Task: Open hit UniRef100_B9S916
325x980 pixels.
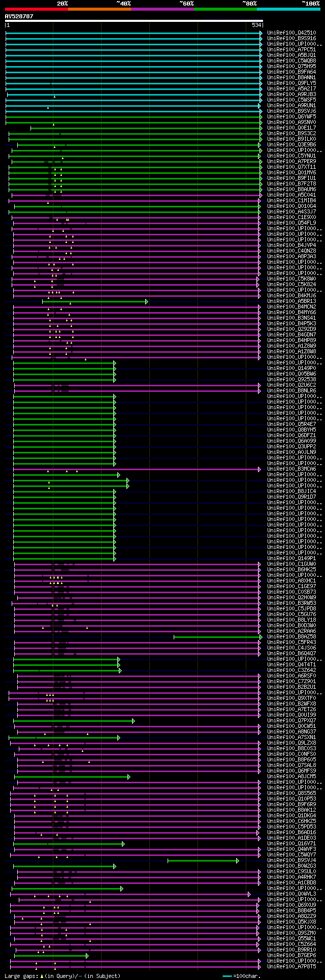Action: coord(292,39)
